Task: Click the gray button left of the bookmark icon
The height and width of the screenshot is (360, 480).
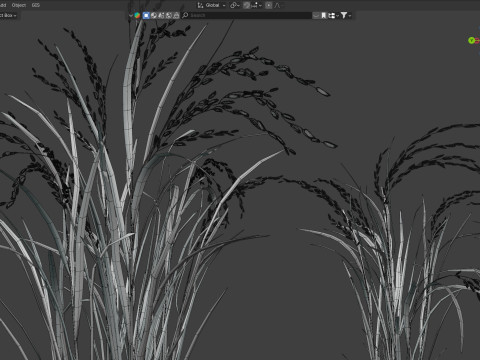Action: point(316,15)
